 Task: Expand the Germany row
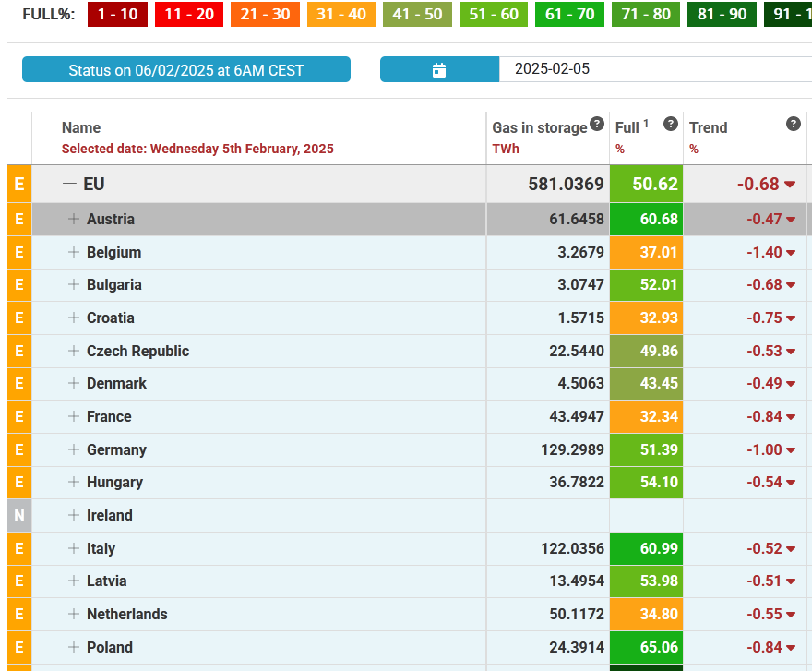pyautogui.click(x=74, y=449)
